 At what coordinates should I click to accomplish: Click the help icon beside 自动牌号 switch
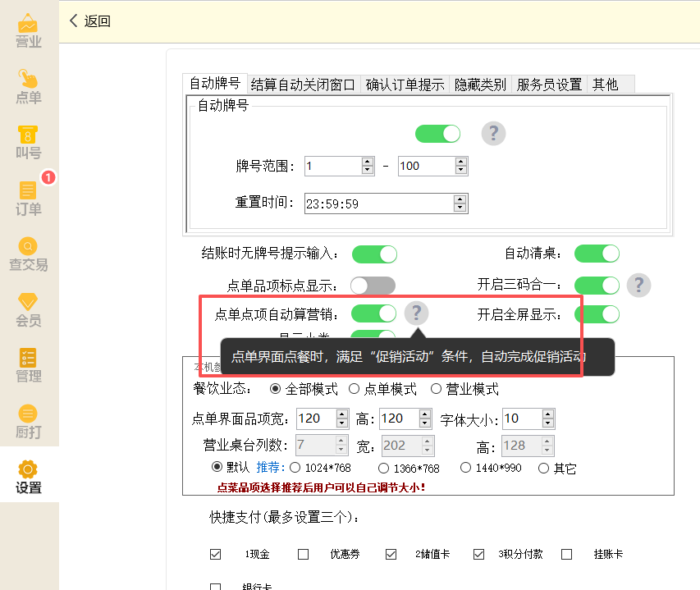tap(493, 134)
